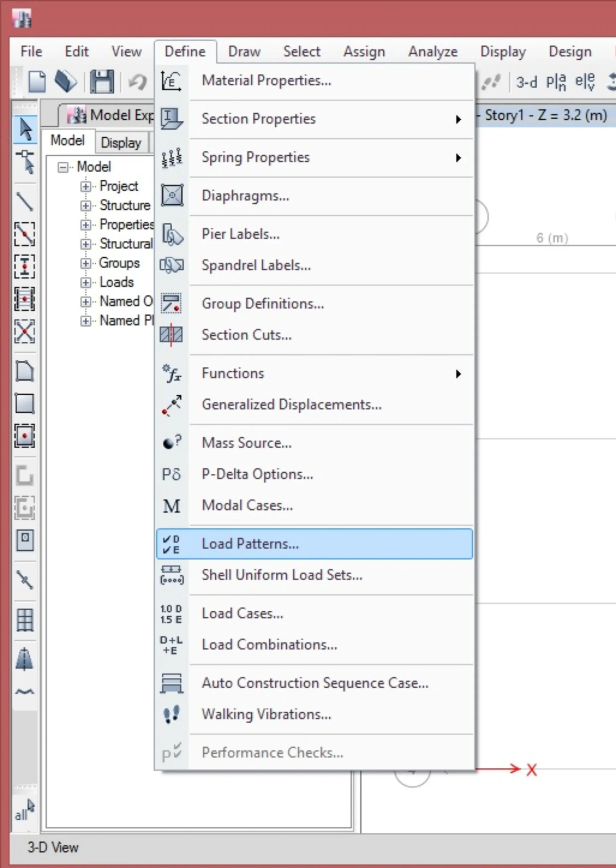The width and height of the screenshot is (616, 868).
Task: Switch to 3-d view toolbar button
Action: click(526, 82)
